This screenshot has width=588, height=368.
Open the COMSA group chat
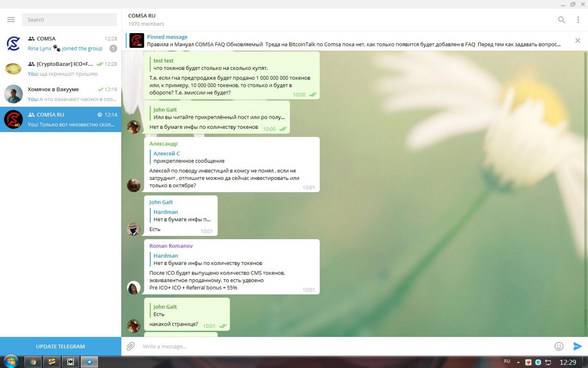coord(61,43)
